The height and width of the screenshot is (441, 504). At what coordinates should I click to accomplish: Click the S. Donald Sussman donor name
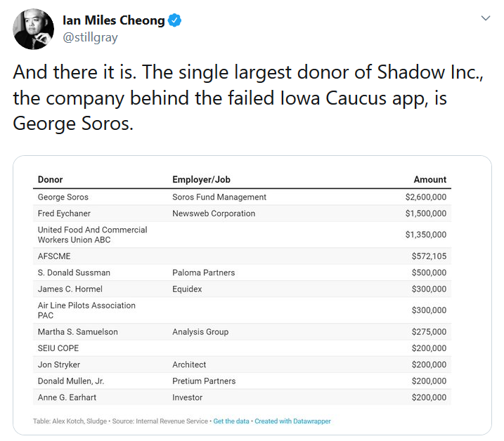click(x=74, y=272)
